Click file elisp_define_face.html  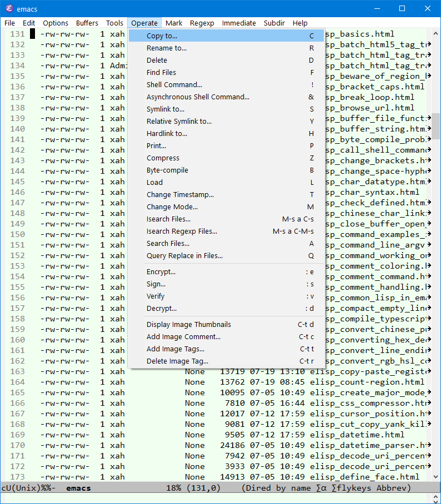tap(364, 477)
